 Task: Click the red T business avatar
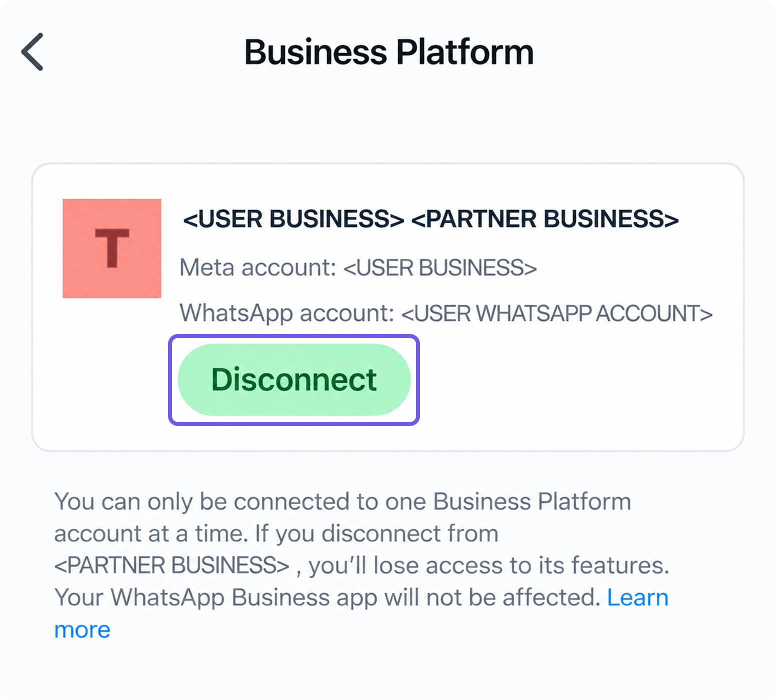click(112, 248)
